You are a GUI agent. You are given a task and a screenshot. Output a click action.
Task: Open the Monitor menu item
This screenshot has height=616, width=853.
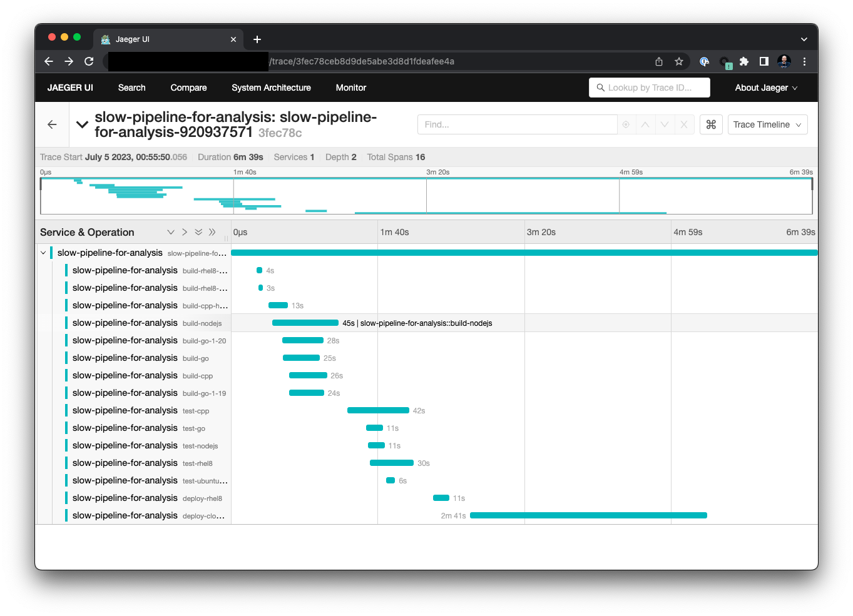(351, 88)
